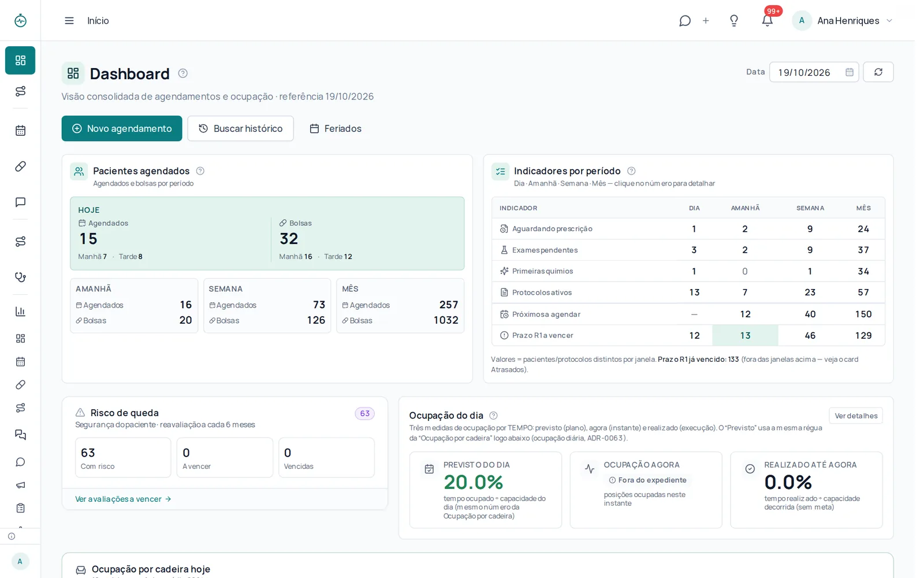Click the Semana Agendados value 73

pos(319,305)
